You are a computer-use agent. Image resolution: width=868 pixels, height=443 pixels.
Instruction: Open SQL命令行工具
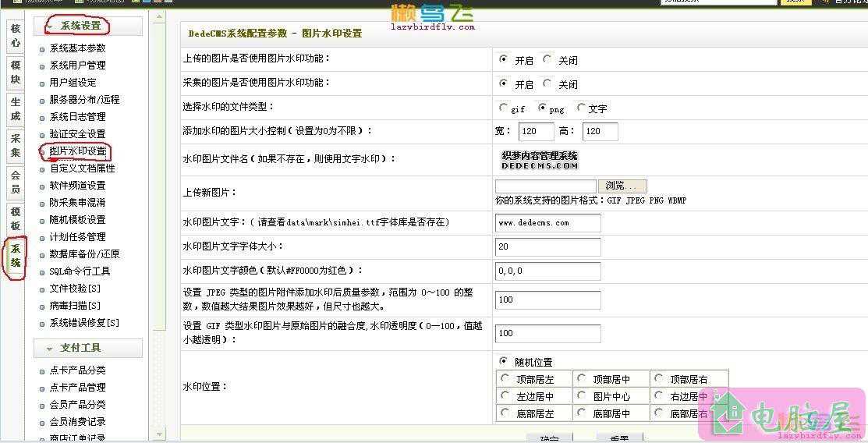click(80, 271)
